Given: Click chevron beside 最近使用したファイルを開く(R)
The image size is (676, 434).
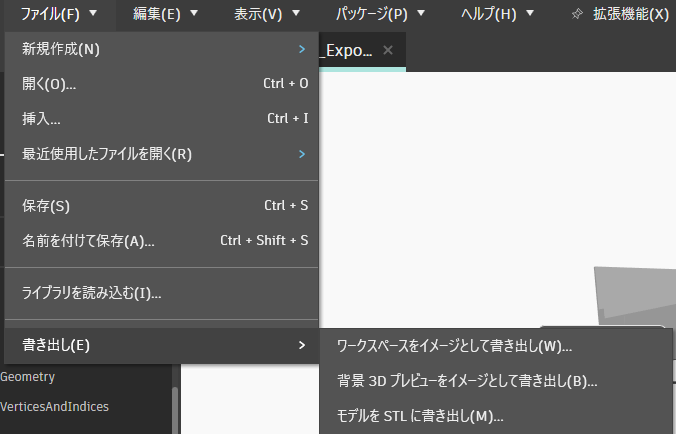Looking at the screenshot, I should [302, 154].
